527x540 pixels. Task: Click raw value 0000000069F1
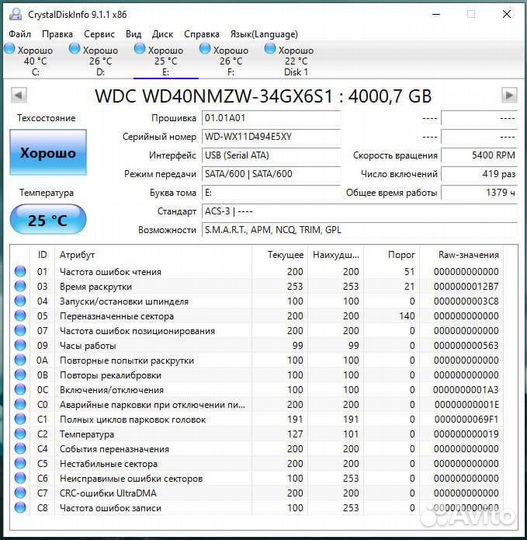coord(466,419)
